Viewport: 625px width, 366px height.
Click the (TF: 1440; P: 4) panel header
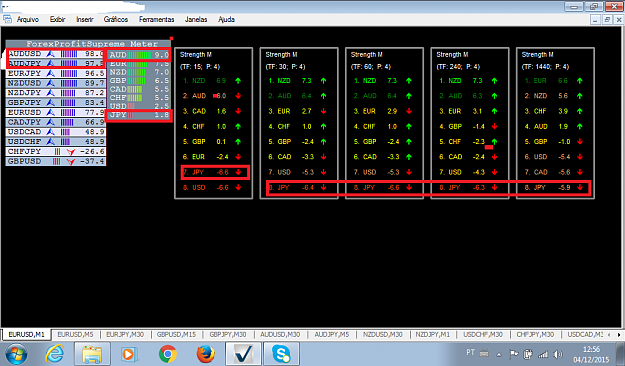(x=544, y=67)
